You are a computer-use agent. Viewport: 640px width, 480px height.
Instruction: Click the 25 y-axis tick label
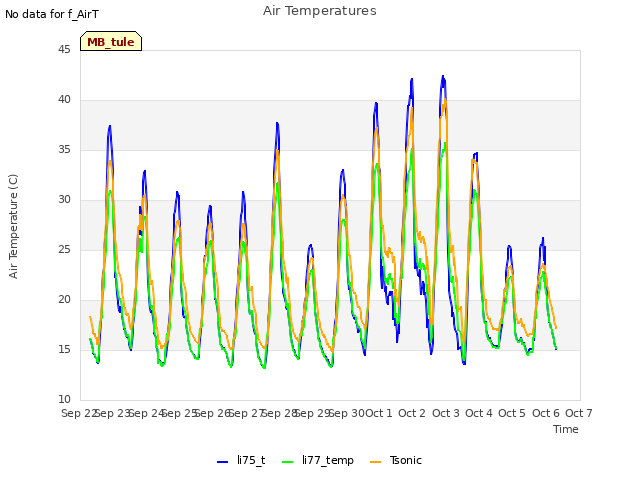[x=64, y=249]
